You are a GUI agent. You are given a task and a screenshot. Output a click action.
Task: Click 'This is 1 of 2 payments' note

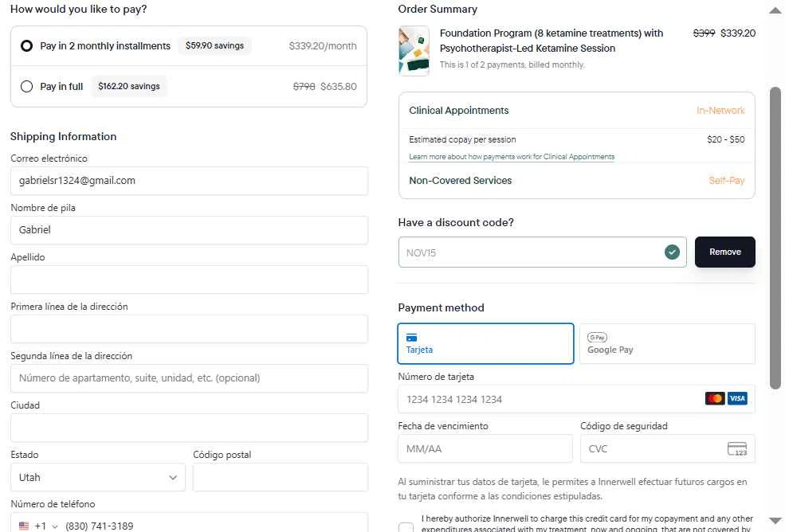coord(512,65)
